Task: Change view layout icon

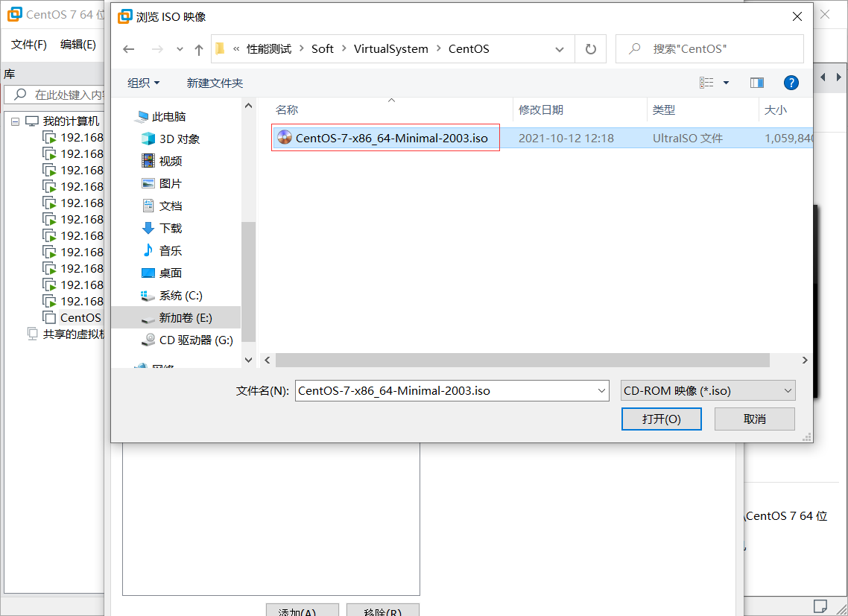Action: (x=706, y=83)
